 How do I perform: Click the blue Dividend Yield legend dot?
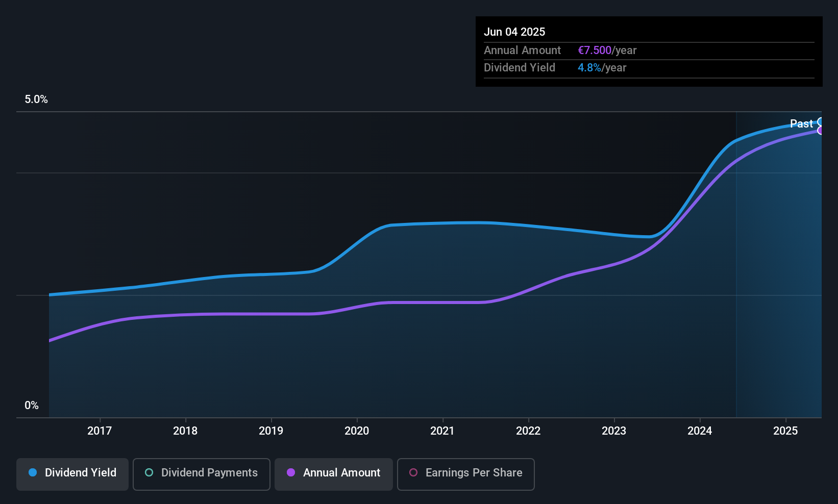click(x=33, y=472)
